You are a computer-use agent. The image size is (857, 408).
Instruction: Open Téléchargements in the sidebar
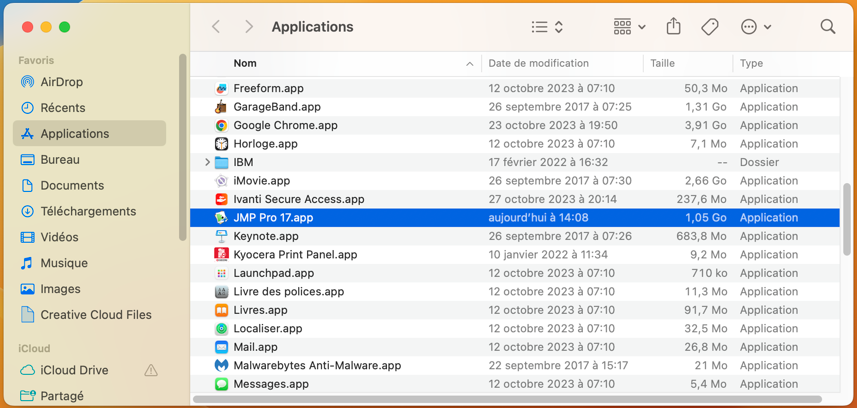click(88, 211)
